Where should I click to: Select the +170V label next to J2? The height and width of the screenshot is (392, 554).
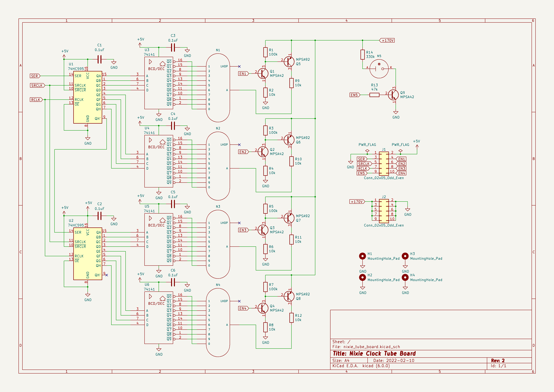(x=357, y=202)
